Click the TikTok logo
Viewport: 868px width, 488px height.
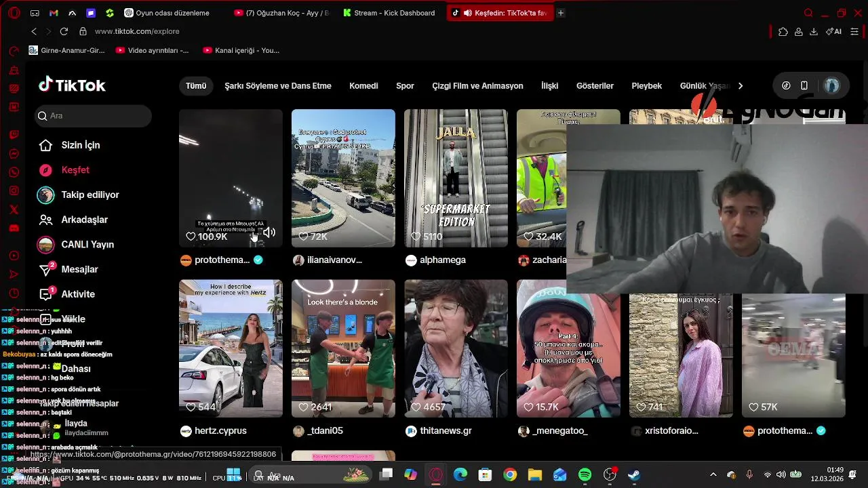[x=72, y=85]
